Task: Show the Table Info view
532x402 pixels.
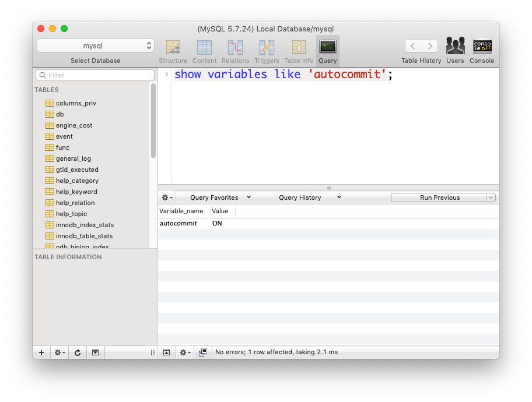Action: [299, 51]
